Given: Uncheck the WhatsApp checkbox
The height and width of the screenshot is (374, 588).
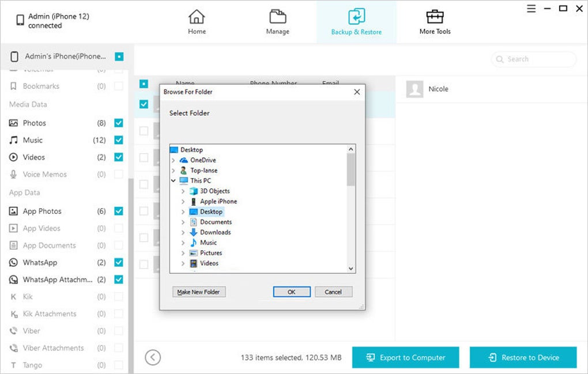Looking at the screenshot, I should click(x=119, y=262).
